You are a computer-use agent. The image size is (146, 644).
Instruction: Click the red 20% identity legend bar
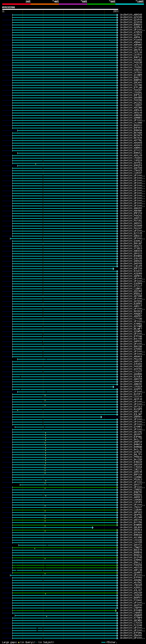click(16, 4)
